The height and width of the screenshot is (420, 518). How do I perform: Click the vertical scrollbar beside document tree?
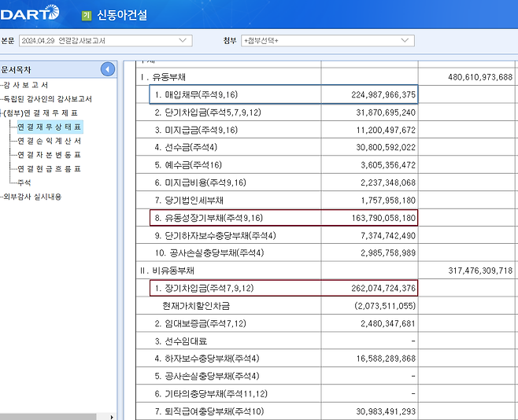(120, 236)
